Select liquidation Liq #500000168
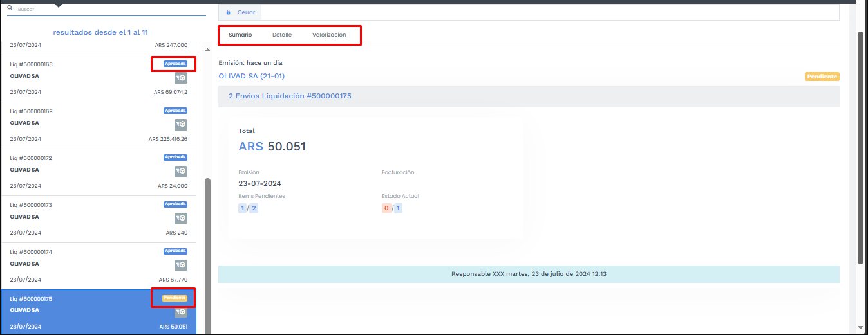This screenshot has height=335, width=868. click(99, 79)
